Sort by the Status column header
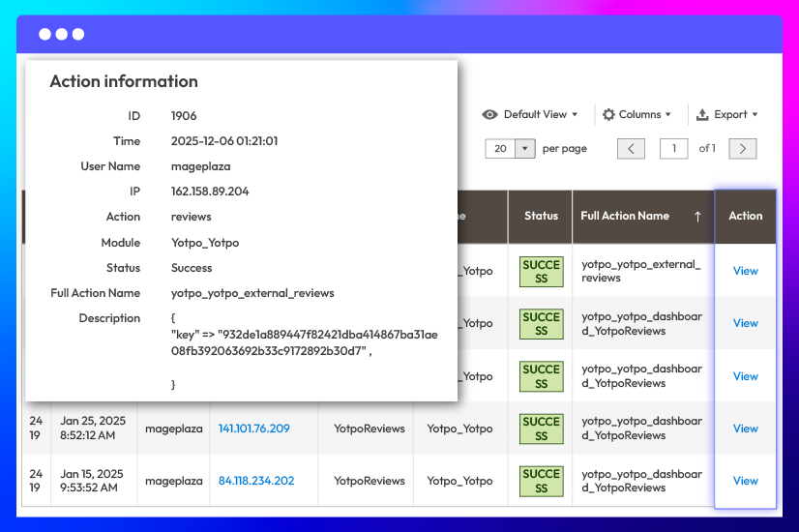 (541, 216)
